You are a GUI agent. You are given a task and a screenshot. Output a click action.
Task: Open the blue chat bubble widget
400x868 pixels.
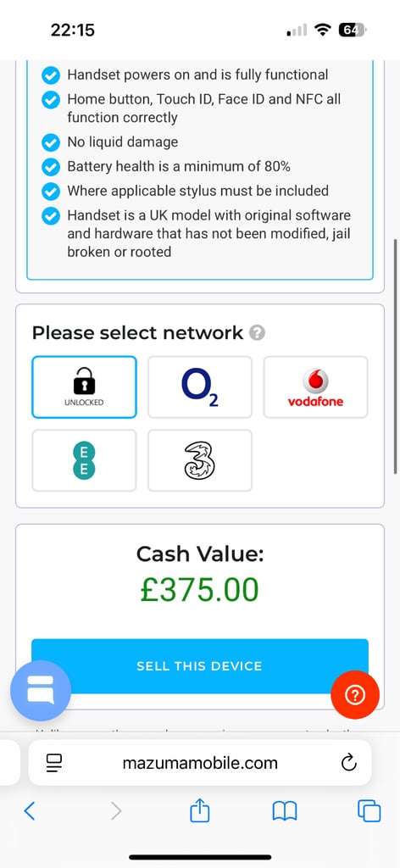[x=41, y=690]
